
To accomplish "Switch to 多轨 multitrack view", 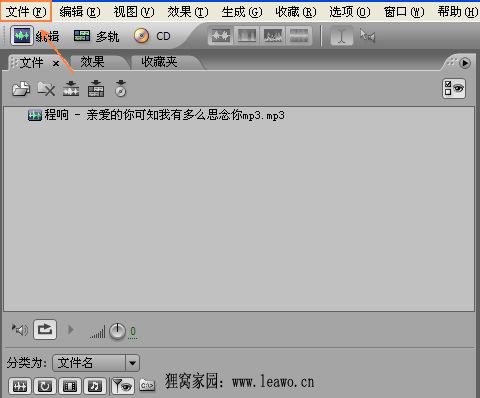I will point(96,36).
